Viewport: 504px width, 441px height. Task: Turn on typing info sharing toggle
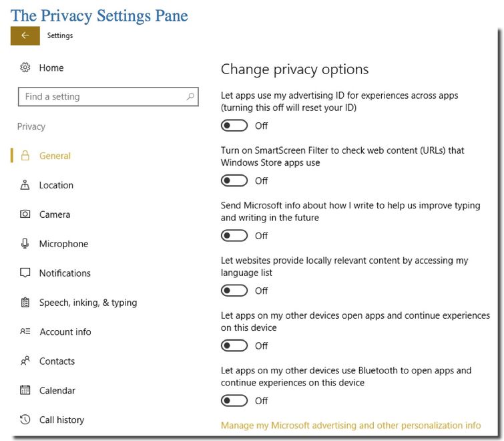(x=234, y=236)
